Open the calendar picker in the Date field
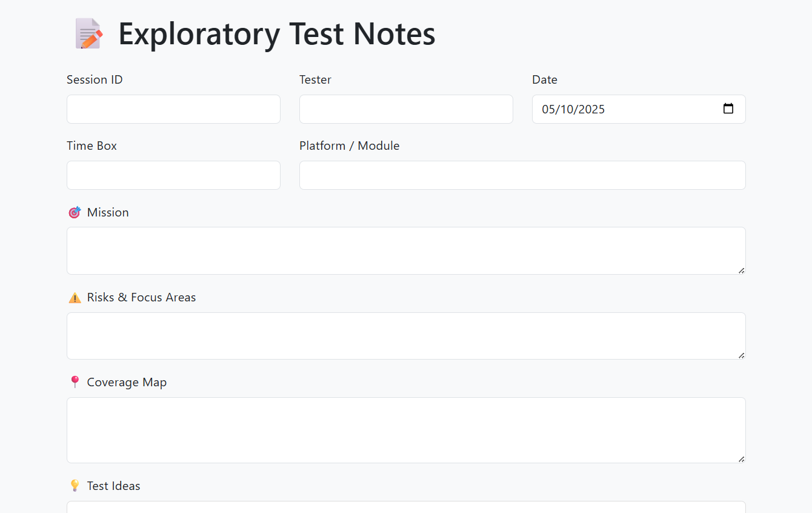Screen dimensions: 812x513 coord(728,109)
